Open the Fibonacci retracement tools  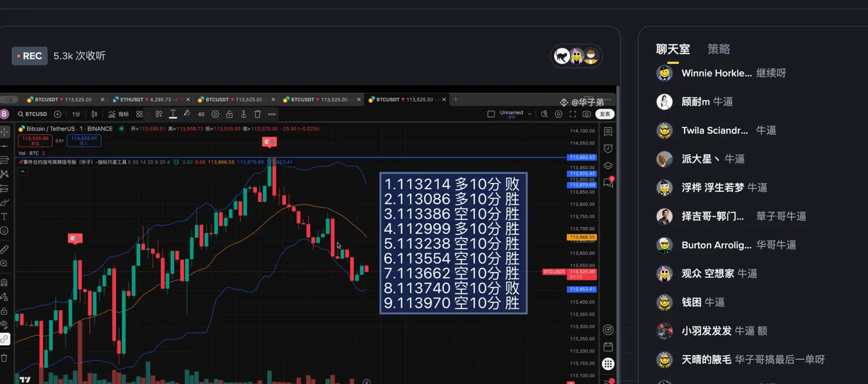(x=4, y=160)
